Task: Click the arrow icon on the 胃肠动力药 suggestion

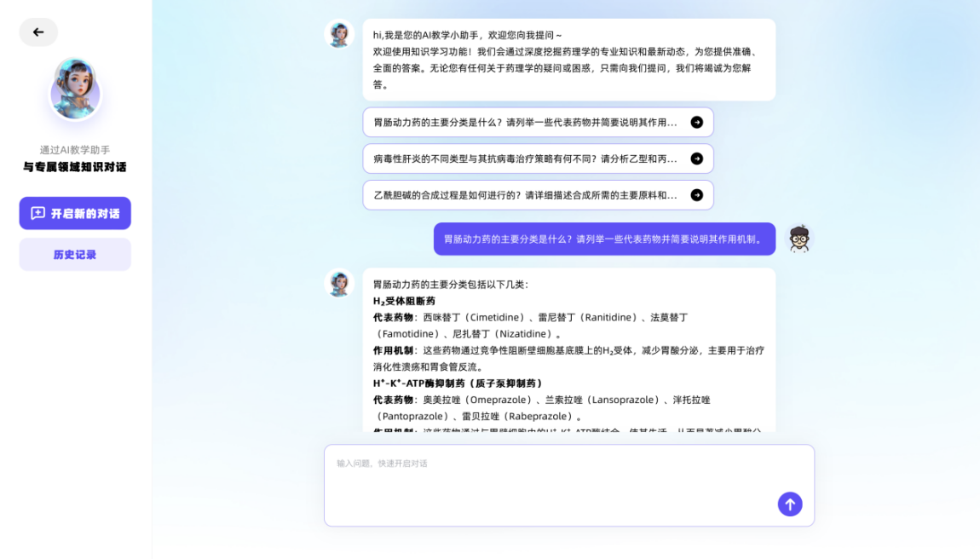Action: click(696, 122)
